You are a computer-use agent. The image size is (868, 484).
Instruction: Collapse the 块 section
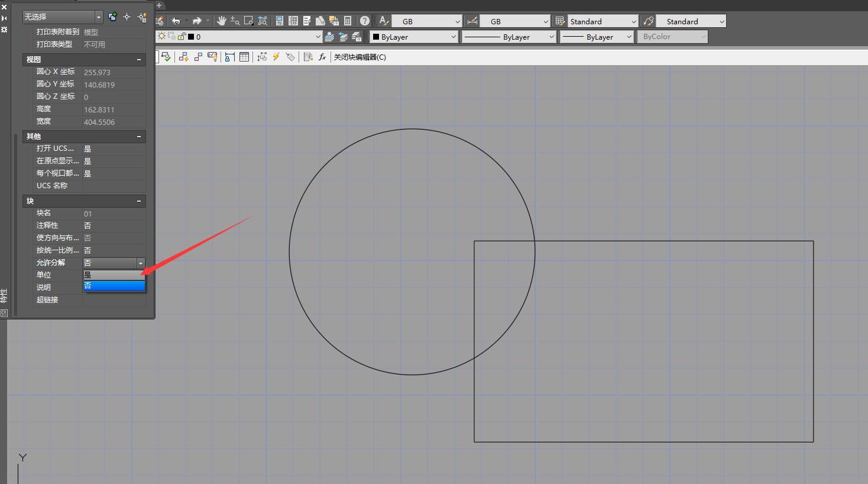click(x=139, y=201)
